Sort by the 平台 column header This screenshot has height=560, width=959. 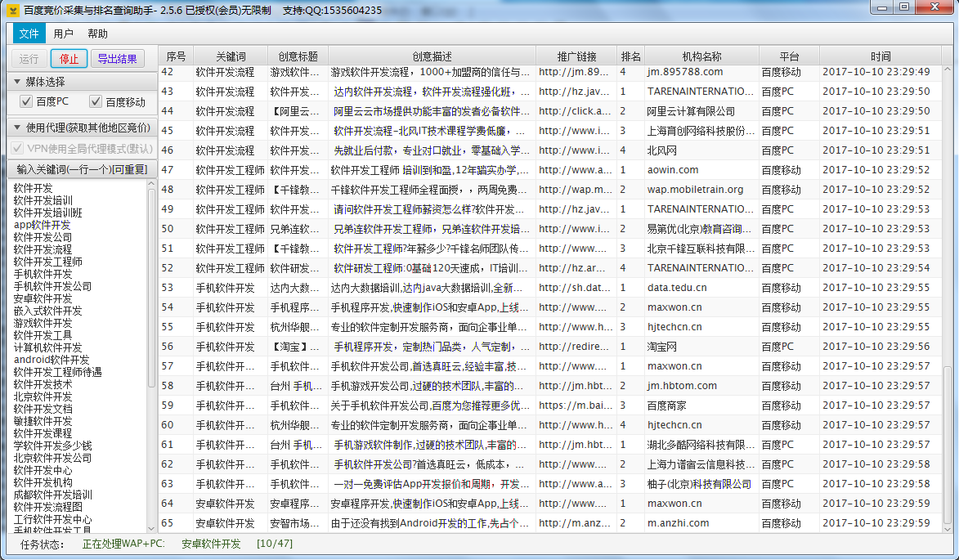pyautogui.click(x=789, y=56)
